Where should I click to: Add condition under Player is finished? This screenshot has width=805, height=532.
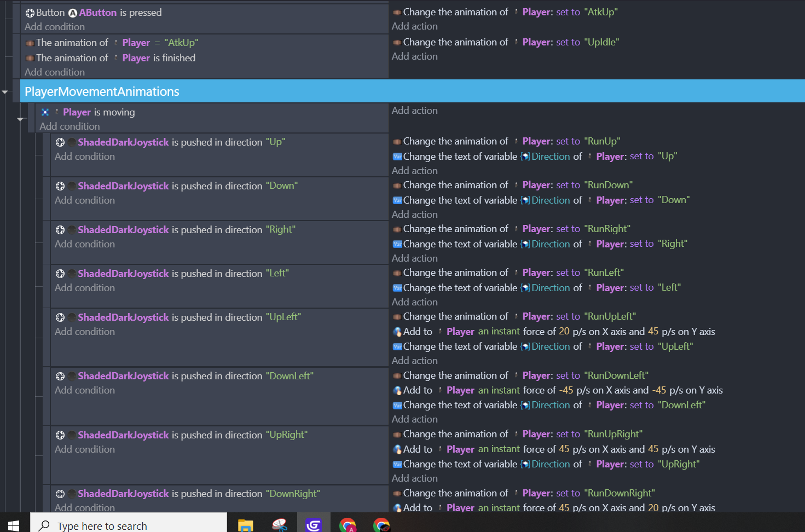55,72
